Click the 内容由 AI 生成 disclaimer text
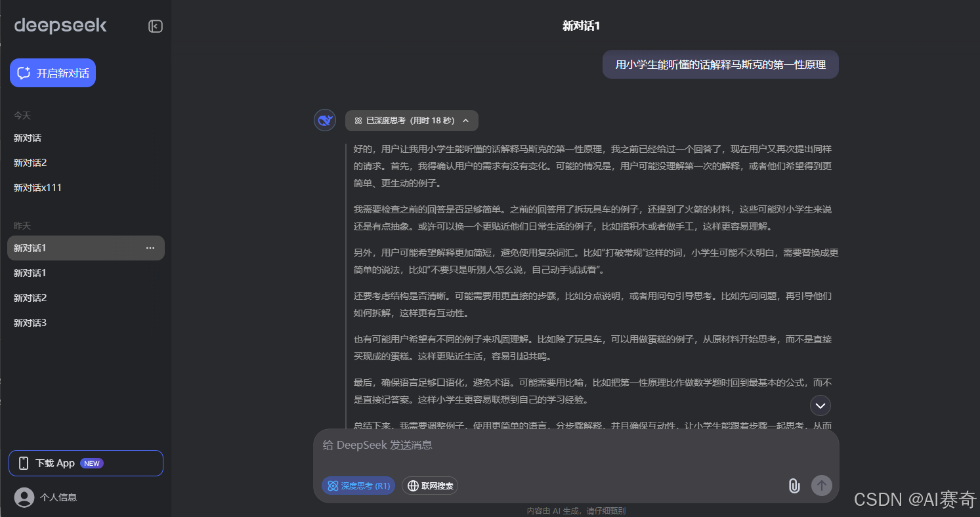 (x=576, y=510)
